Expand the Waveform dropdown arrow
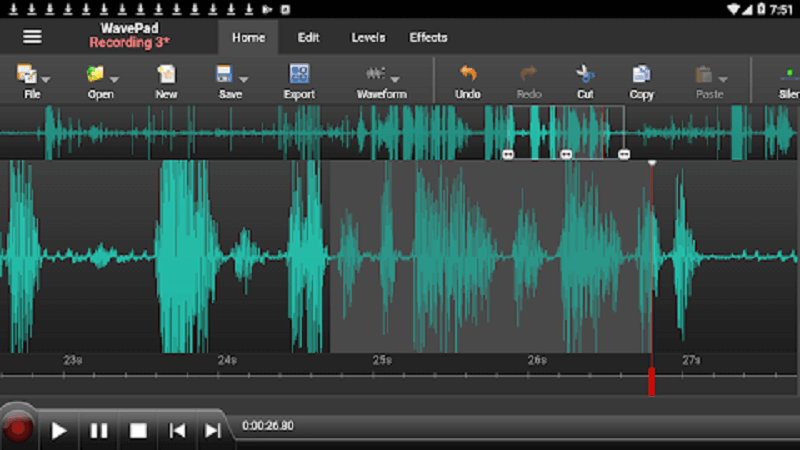This screenshot has width=800, height=450. pos(395,80)
